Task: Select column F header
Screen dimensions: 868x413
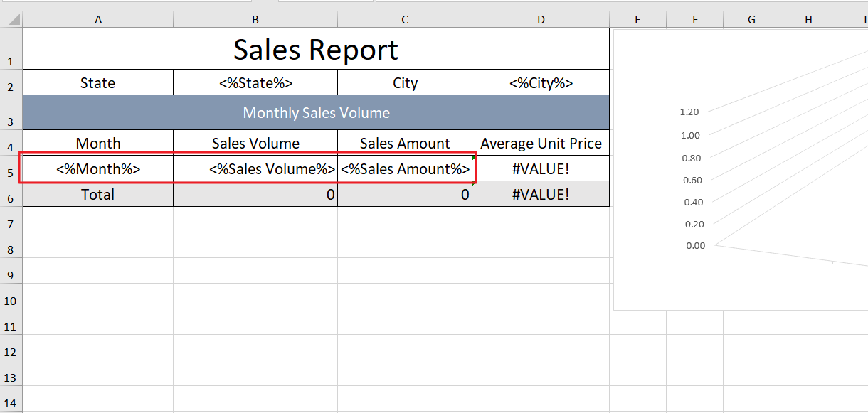Action: pos(694,20)
